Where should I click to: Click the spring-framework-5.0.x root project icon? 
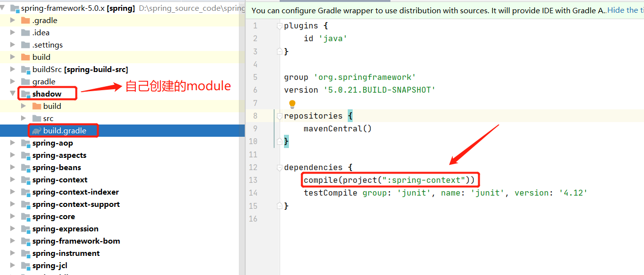[15, 8]
